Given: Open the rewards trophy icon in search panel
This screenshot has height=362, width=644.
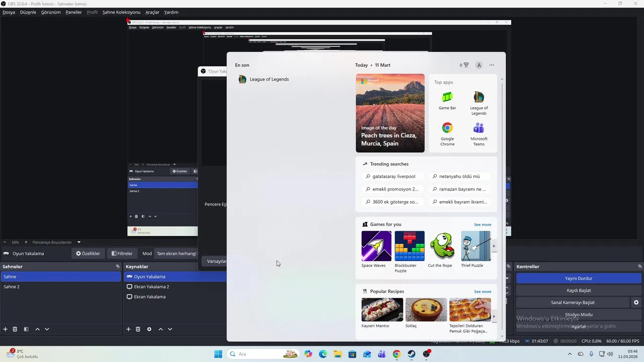Looking at the screenshot, I should pyautogui.click(x=464, y=65).
